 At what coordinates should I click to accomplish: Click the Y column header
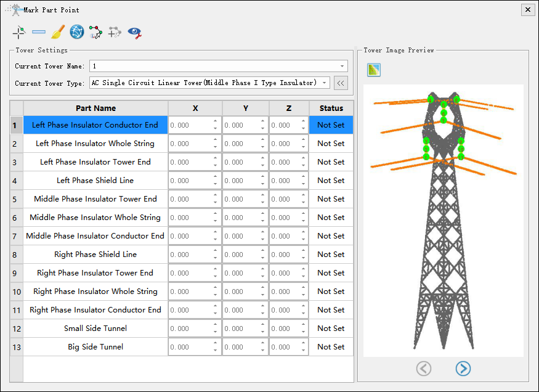click(x=245, y=108)
